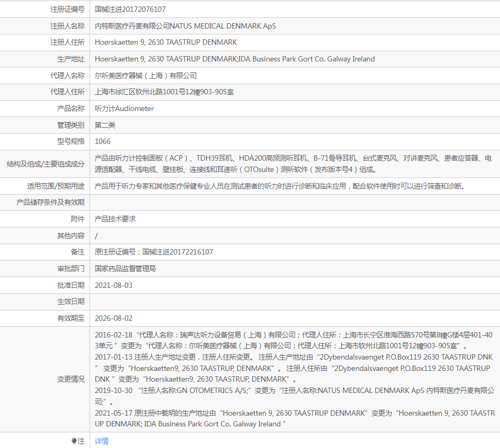Viewport: 500px width, 448px height.
Task: Click the 产品名称 label
Action: [71, 108]
